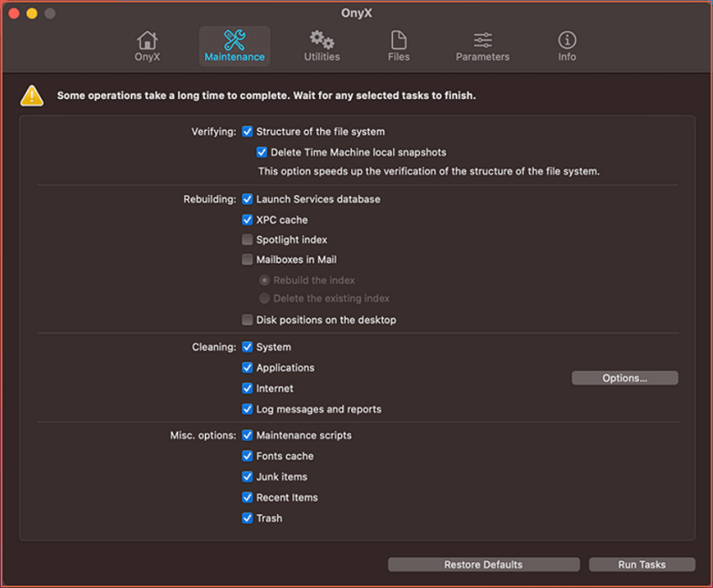Click the Misc. options: label
The image size is (713, 588).
[x=203, y=436]
